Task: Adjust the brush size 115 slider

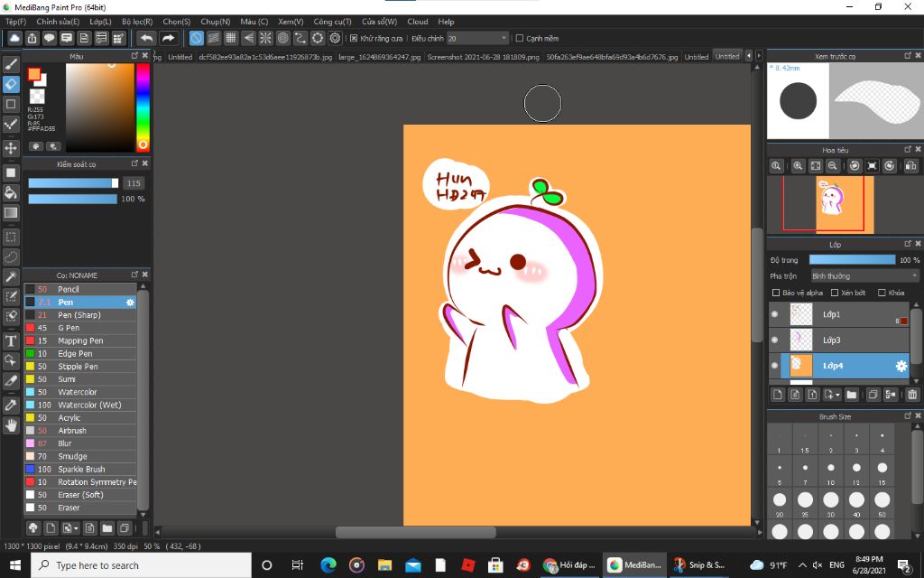Action: click(73, 183)
